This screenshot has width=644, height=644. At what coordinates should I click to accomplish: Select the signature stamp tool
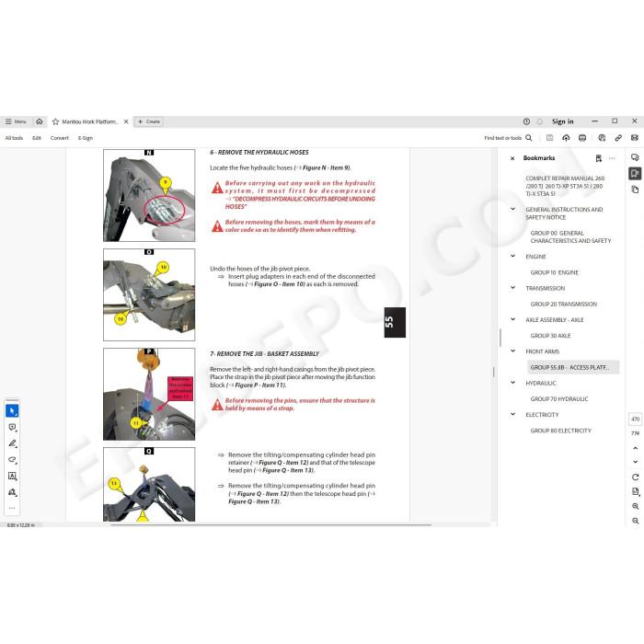[x=12, y=492]
